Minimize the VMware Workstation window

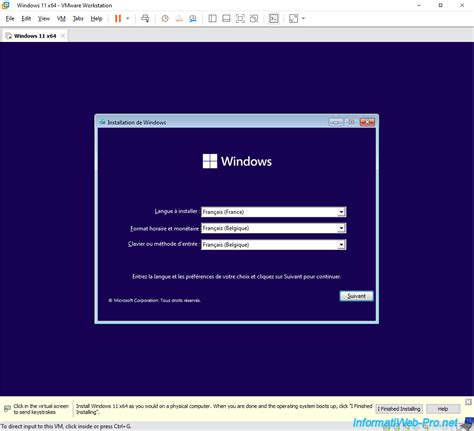(419, 5)
